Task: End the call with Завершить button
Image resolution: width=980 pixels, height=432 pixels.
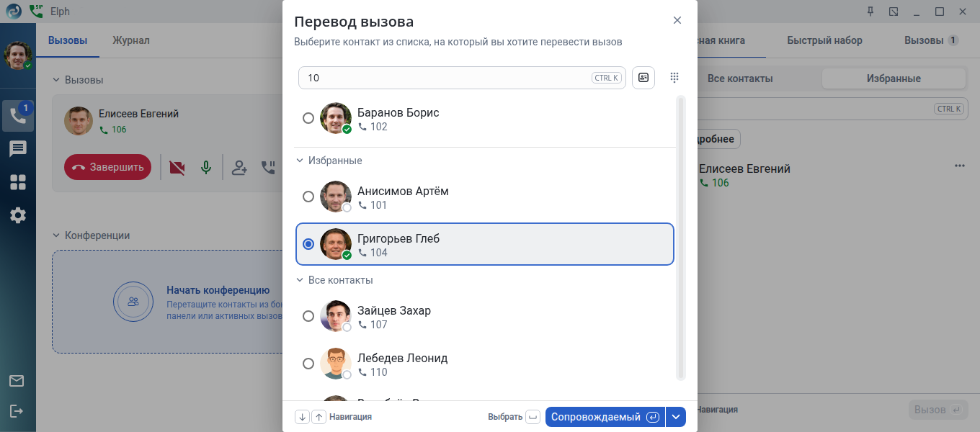Action: coord(108,168)
